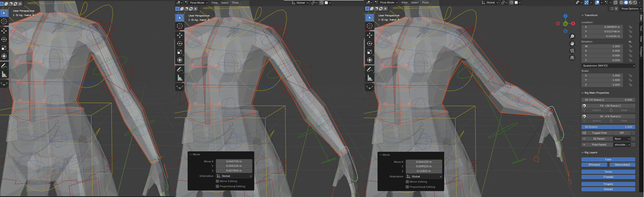Switch to View sidebar tab

pyautogui.click(x=641, y=38)
